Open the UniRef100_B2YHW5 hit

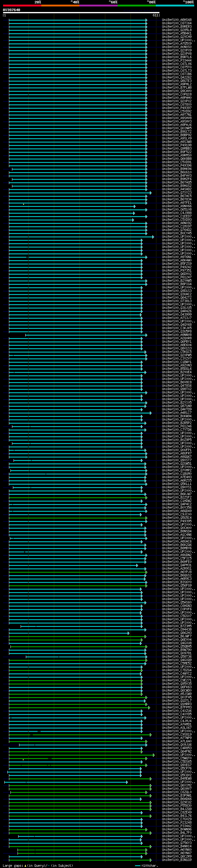[177, 281]
